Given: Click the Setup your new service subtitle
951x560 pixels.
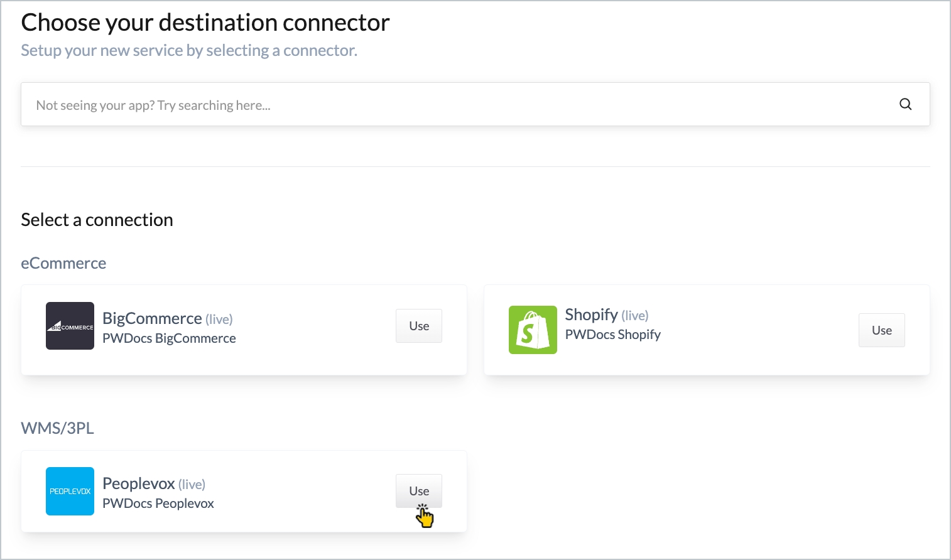Looking at the screenshot, I should (x=189, y=50).
